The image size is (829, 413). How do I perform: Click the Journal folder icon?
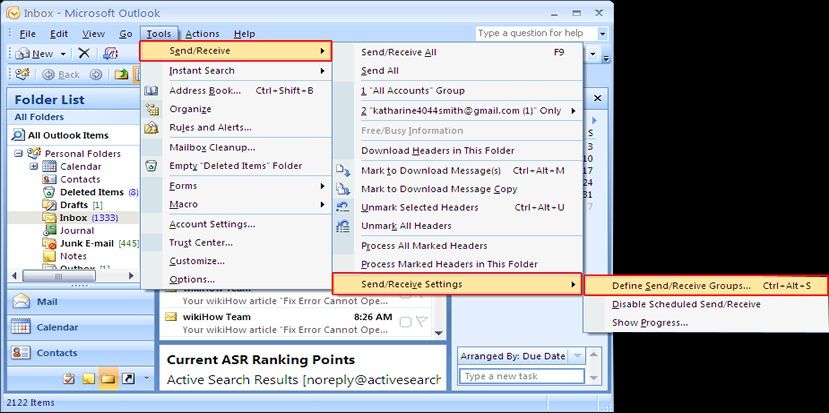[50, 230]
